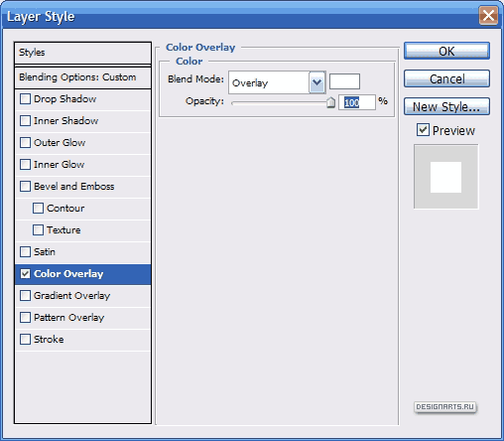Open the Inner Glow settings row
Image resolution: width=504 pixels, height=441 pixels.
click(x=82, y=165)
